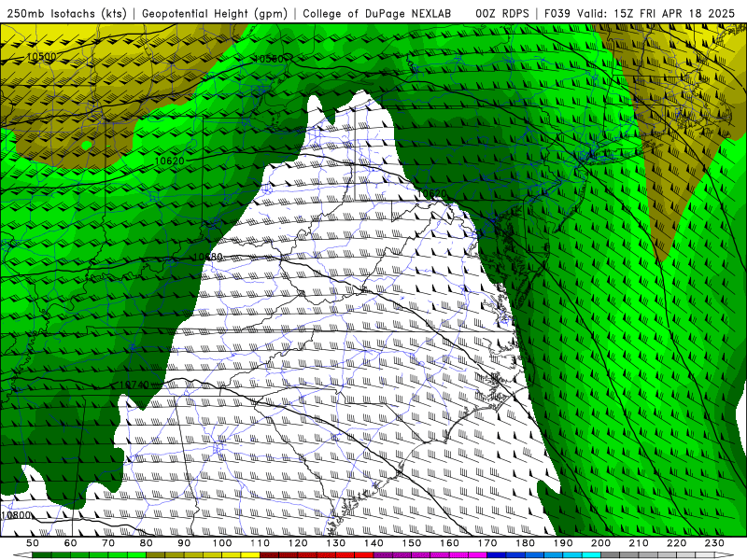Click the 140 value on the color scale
Viewport: 747px width, 560px height.
[x=373, y=543]
